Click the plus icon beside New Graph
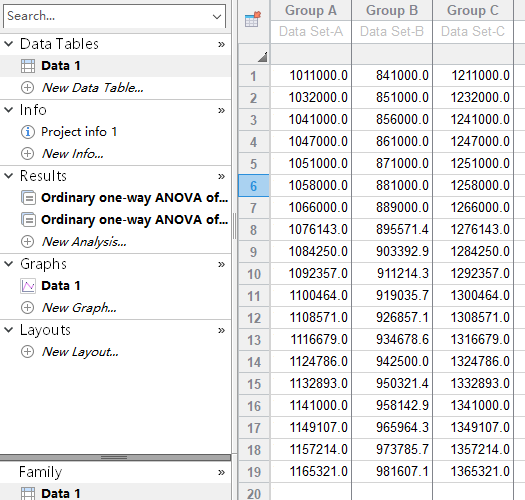This screenshot has height=500, width=525. 27,308
